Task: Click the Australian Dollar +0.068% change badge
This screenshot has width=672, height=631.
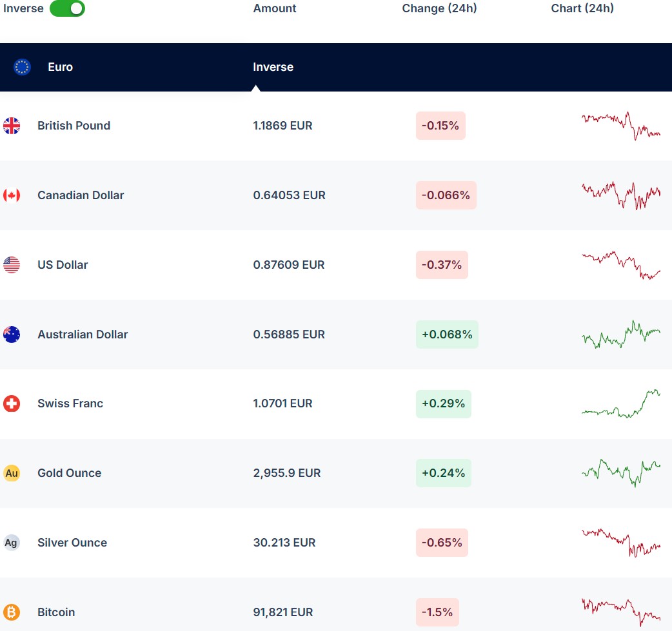Action: click(x=447, y=335)
